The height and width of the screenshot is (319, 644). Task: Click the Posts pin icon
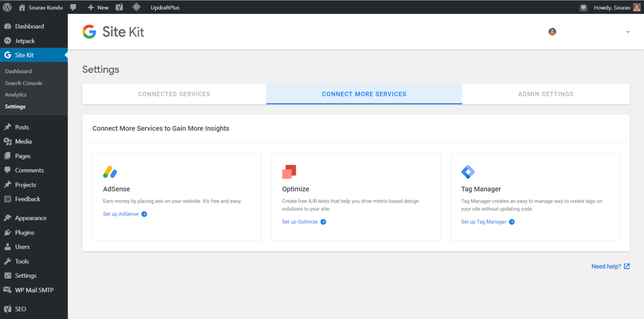[x=7, y=127]
